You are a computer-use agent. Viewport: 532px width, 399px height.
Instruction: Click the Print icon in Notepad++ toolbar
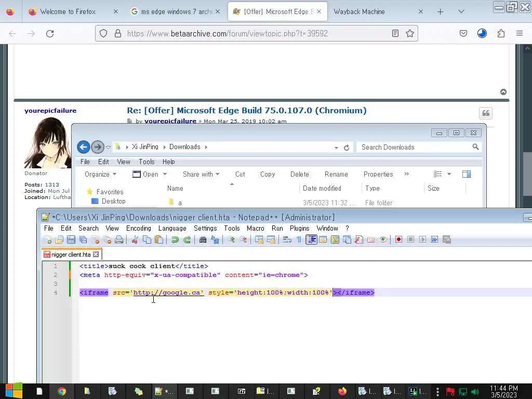tap(119, 240)
